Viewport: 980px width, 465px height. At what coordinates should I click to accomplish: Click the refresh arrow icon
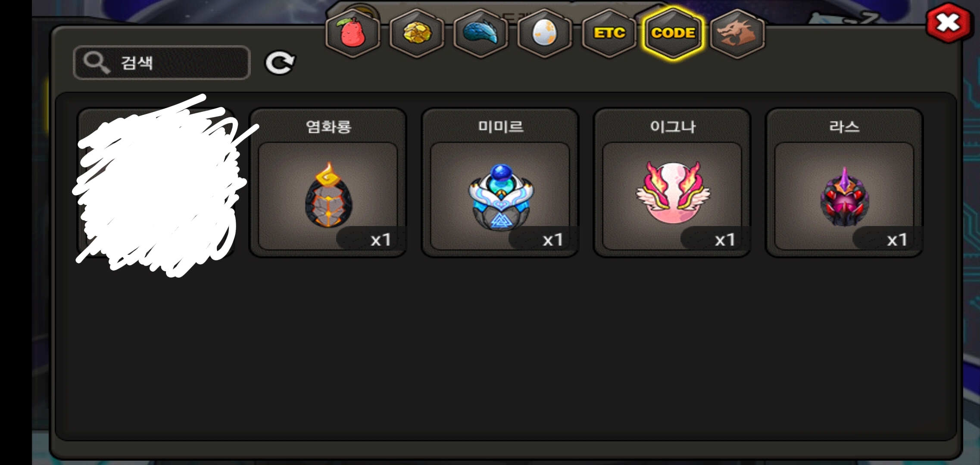coord(280,63)
